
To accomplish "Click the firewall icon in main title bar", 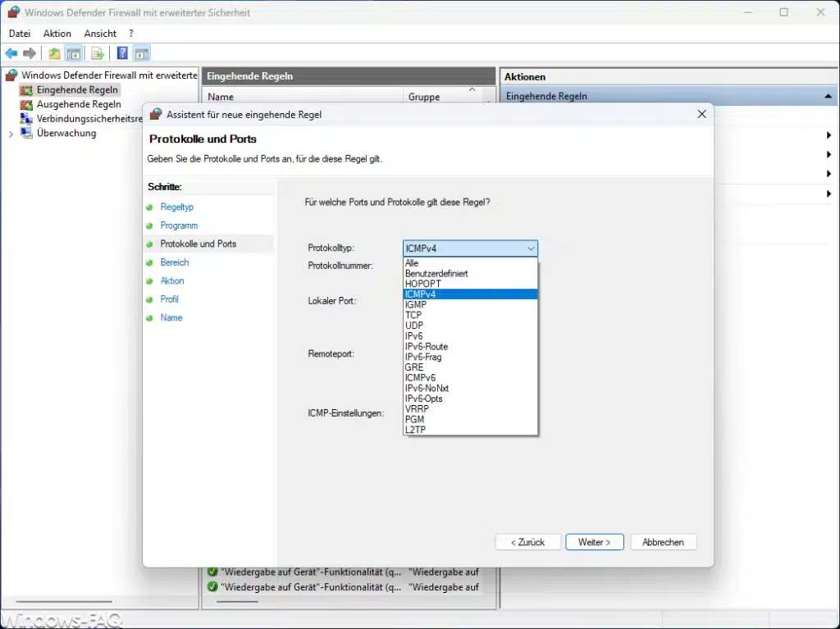I will pos(13,11).
